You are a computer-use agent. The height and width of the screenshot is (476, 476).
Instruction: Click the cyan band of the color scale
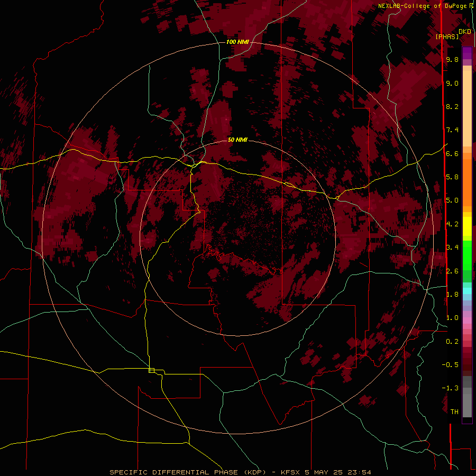pos(467,291)
